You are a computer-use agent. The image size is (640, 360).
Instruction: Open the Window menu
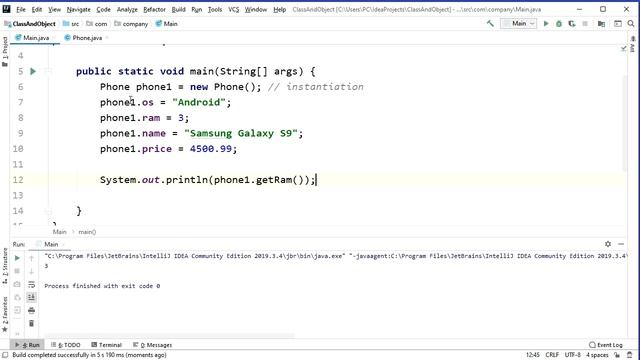256,9
